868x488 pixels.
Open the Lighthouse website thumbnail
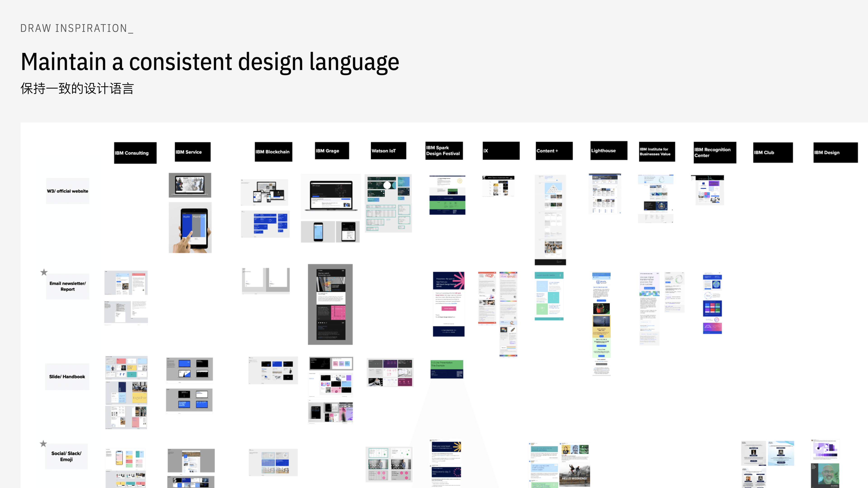(x=605, y=194)
